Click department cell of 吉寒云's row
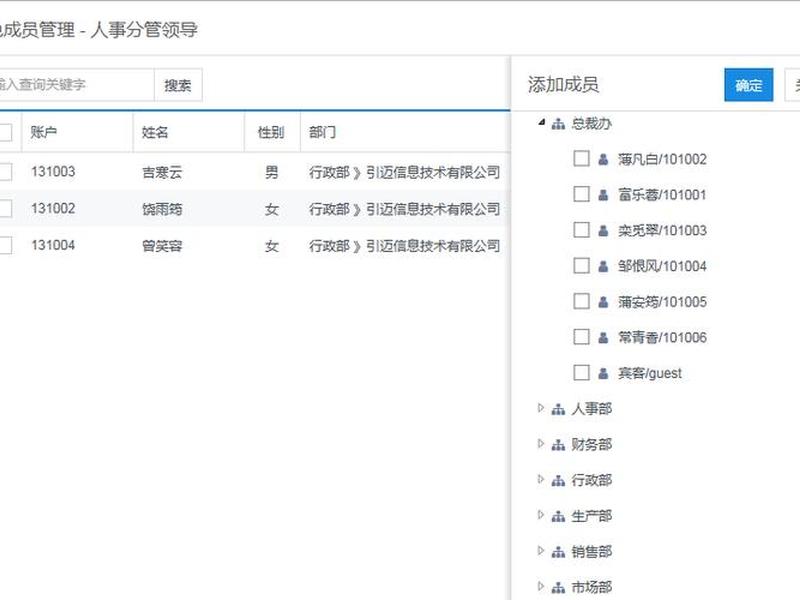This screenshot has width=800, height=600. (404, 172)
